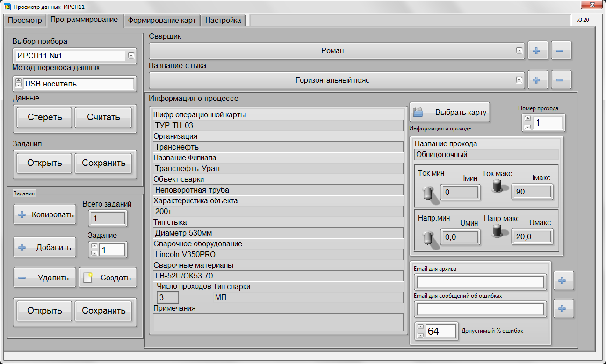The image size is (606, 364).
Task: Click plus icon next to Email для архива
Action: (x=563, y=280)
